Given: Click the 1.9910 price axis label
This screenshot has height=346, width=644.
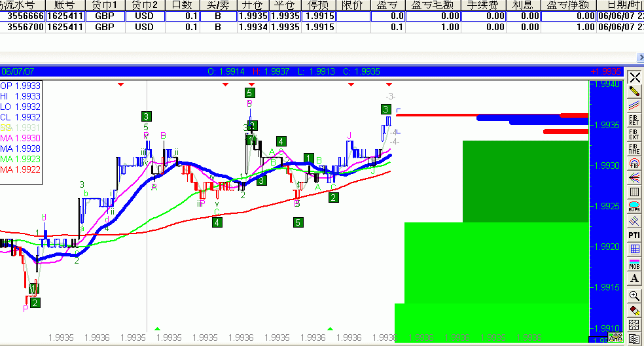Looking at the screenshot, I should click(606, 328).
